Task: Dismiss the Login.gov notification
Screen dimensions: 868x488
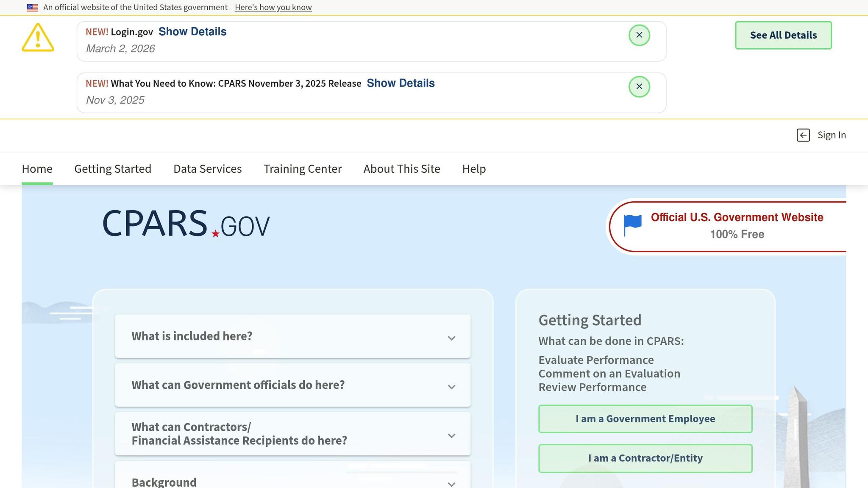Action: (x=639, y=35)
